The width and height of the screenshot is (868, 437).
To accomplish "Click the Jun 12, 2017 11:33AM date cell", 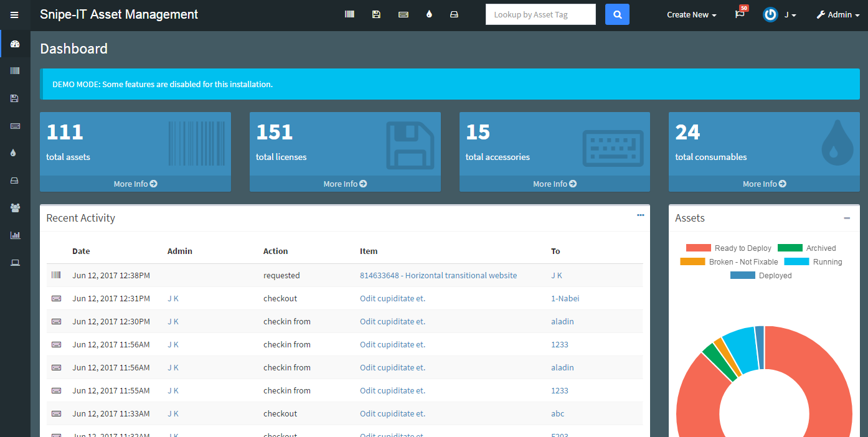I will click(111, 413).
